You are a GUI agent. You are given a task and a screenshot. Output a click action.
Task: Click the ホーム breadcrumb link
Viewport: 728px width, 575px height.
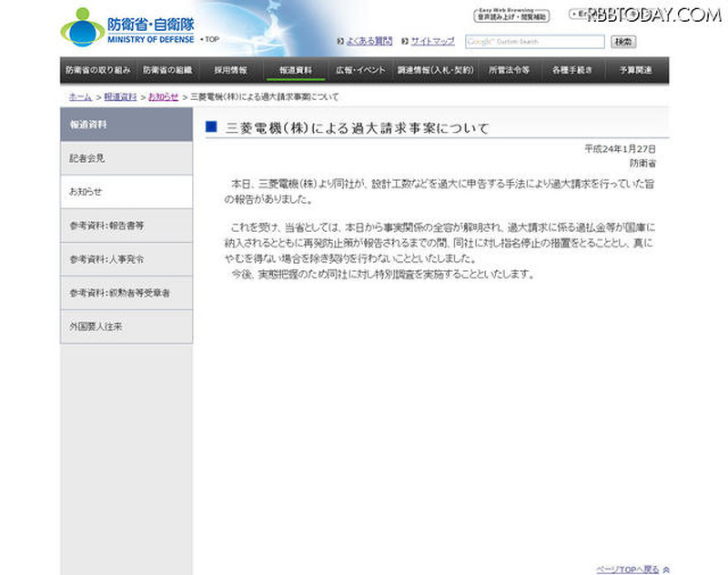[x=80, y=96]
